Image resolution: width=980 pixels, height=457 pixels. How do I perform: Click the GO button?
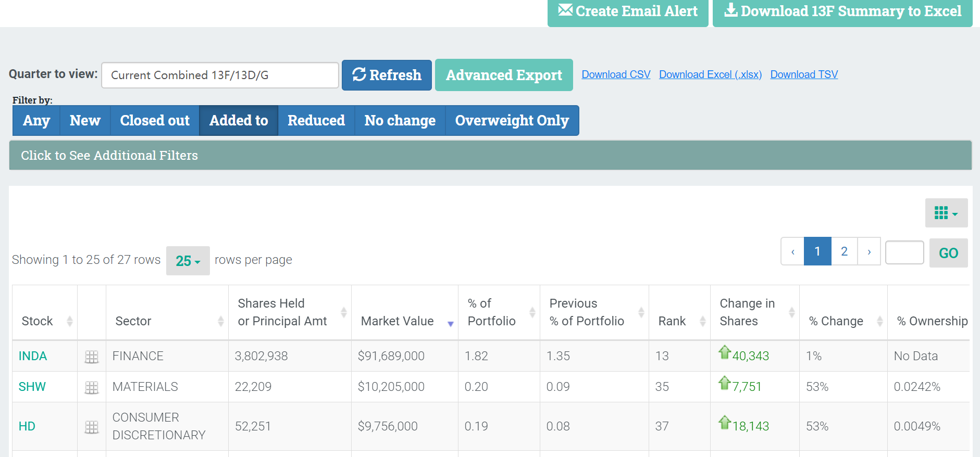tap(948, 253)
